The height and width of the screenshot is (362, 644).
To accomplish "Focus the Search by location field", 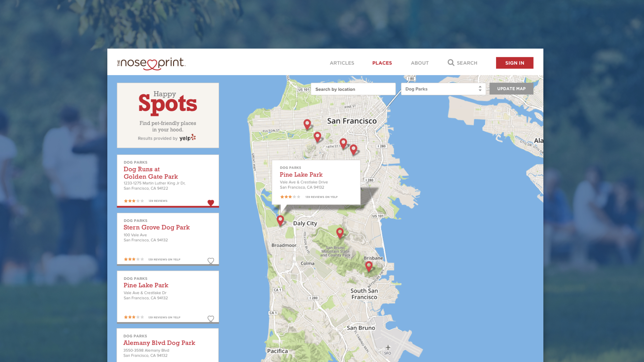I will [x=353, y=89].
